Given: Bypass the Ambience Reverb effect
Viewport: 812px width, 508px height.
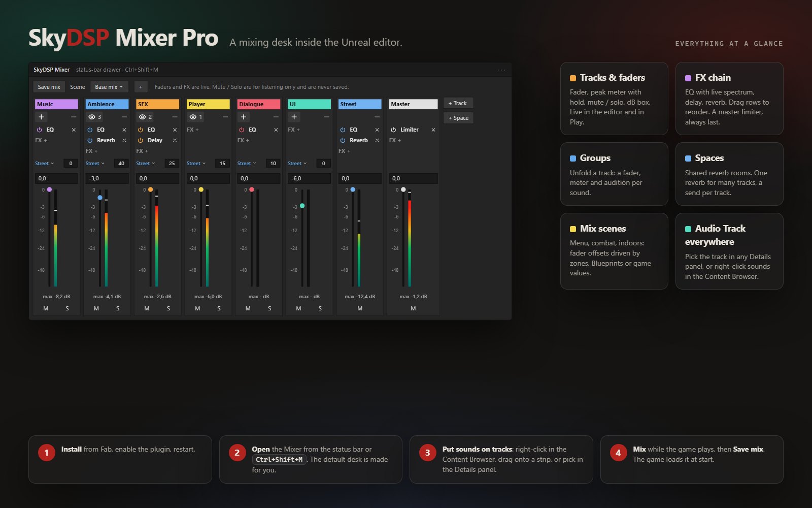Looking at the screenshot, I should (90, 140).
